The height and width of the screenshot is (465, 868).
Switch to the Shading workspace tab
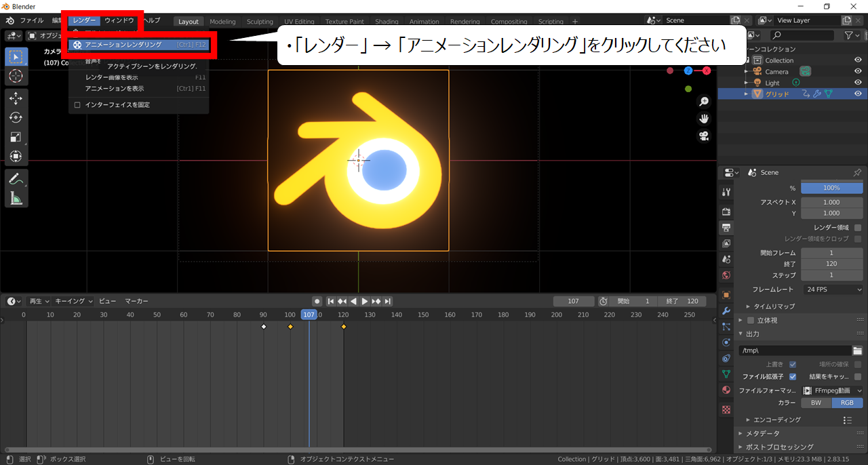tap(387, 22)
